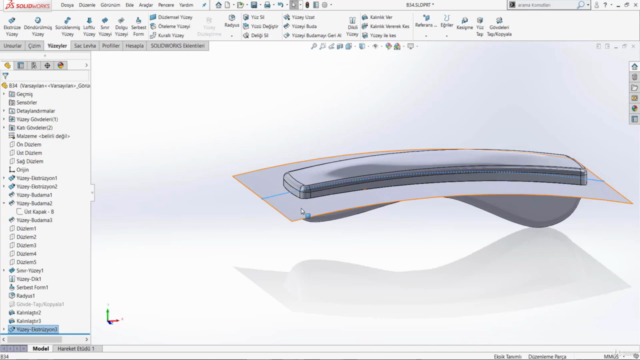This screenshot has width=640, height=360.
Task: Click the arama Komutları search field
Action: pos(546,5)
